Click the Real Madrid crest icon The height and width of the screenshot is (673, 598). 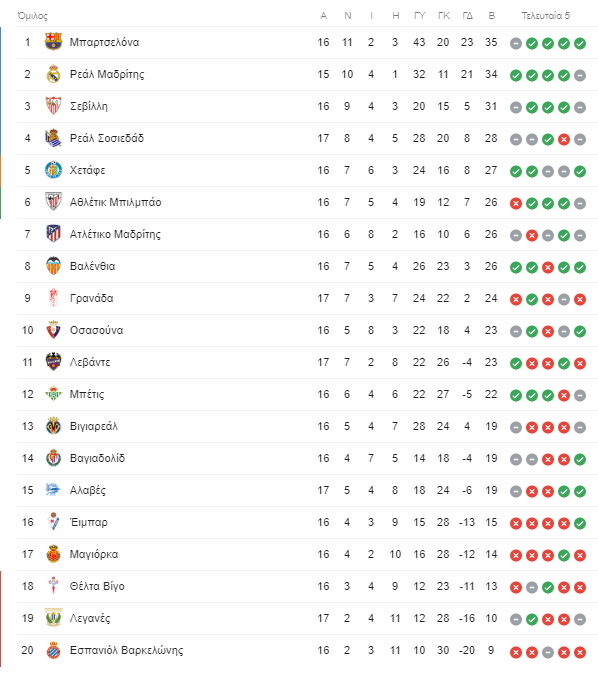[53, 74]
